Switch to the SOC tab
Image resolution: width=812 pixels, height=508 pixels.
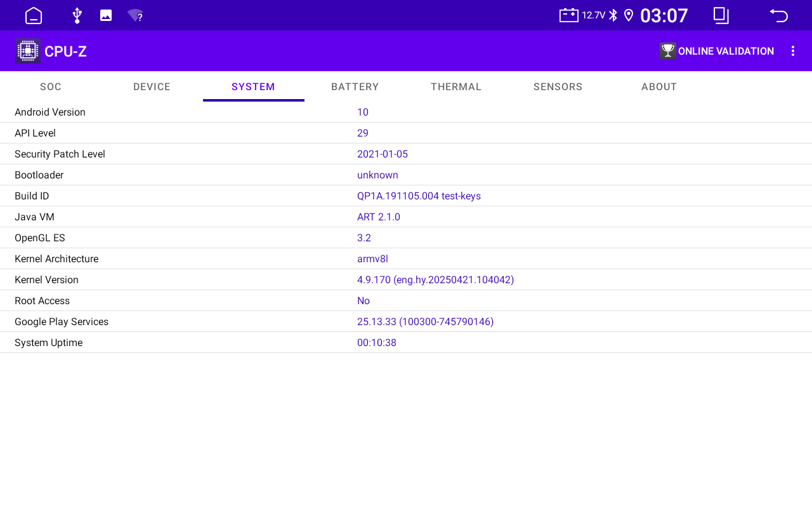(51, 87)
